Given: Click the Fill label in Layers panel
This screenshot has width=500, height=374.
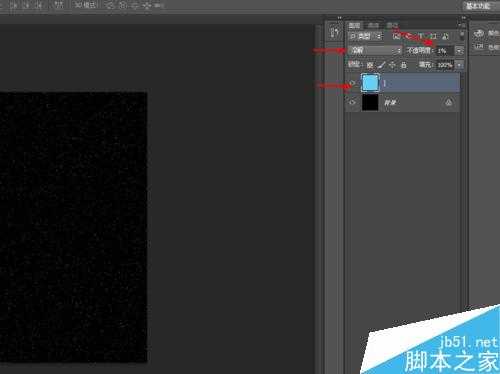Looking at the screenshot, I should (425, 65).
